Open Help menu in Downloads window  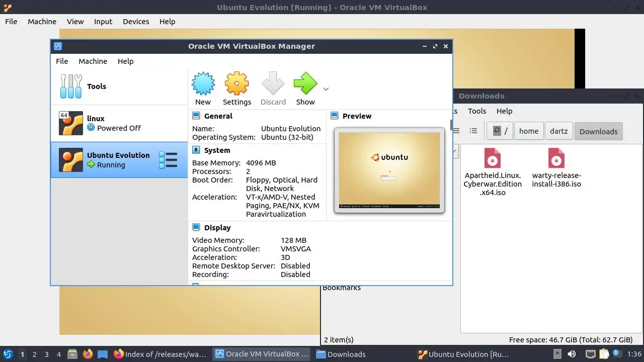[504, 111]
